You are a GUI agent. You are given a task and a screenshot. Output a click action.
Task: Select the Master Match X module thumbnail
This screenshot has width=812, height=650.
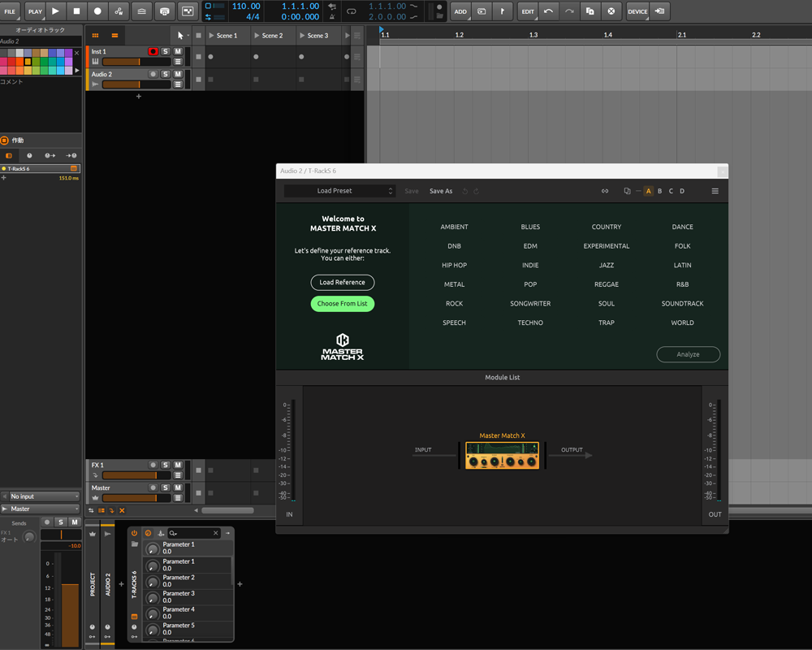click(x=503, y=456)
